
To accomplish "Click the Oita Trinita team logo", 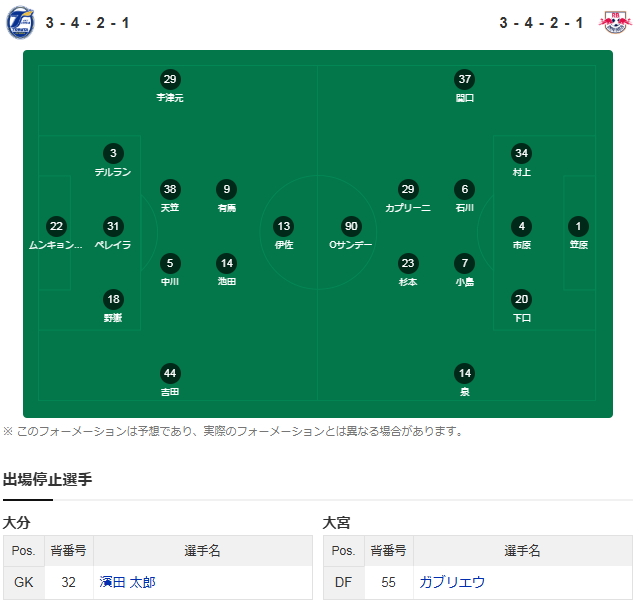I will 20,22.
